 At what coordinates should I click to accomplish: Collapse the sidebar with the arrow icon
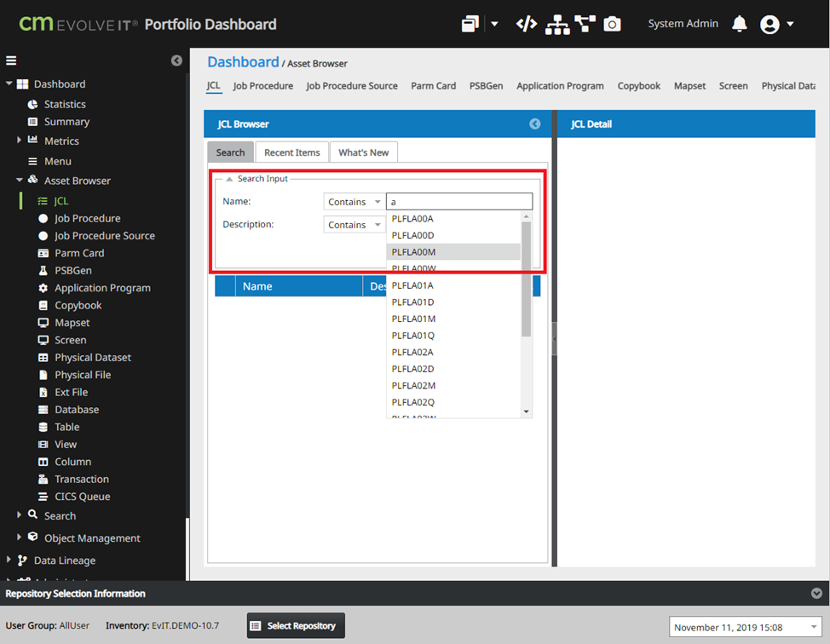click(176, 60)
